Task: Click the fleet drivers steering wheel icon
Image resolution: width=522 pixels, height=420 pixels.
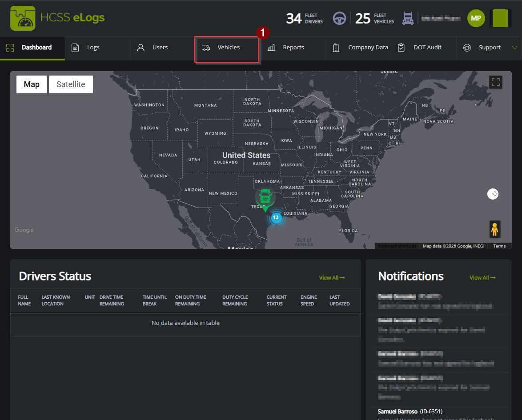Action: (x=339, y=18)
